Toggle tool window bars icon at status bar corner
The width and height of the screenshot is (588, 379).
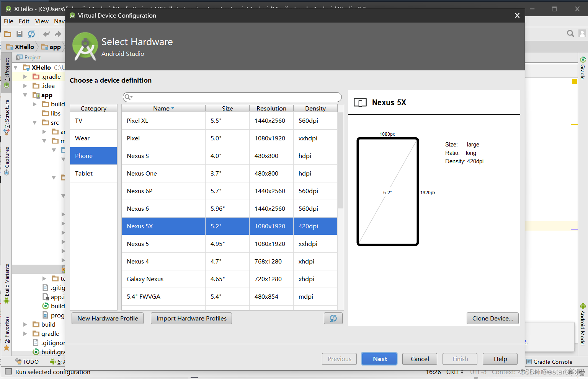click(8, 372)
